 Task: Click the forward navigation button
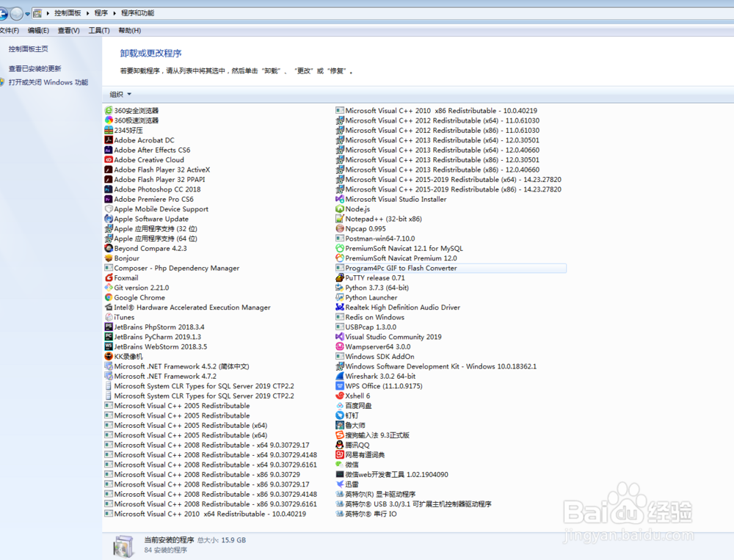pos(17,14)
